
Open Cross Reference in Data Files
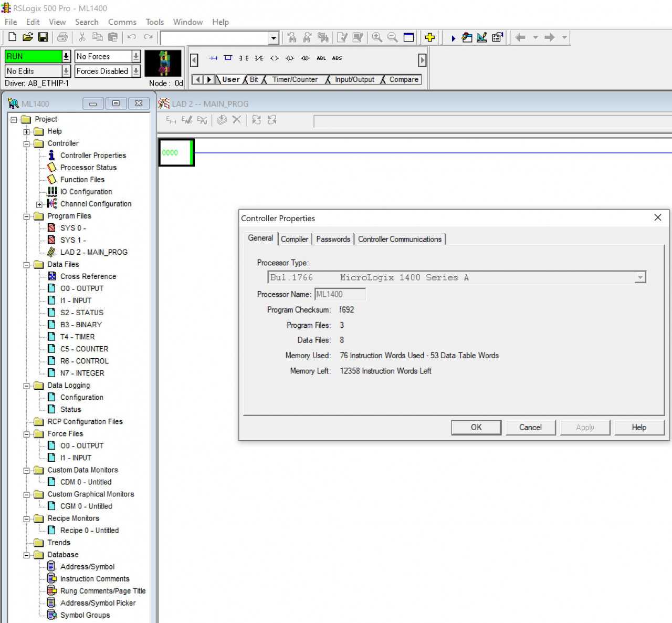click(88, 276)
